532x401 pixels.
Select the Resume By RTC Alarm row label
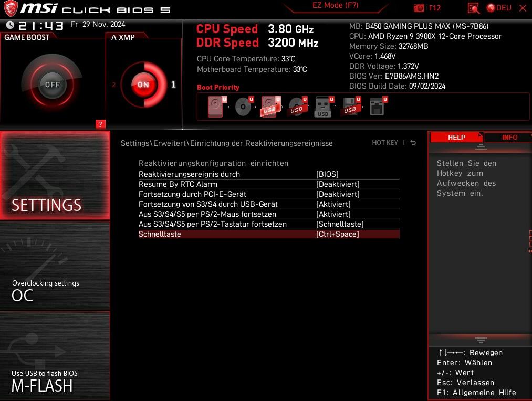click(x=178, y=184)
